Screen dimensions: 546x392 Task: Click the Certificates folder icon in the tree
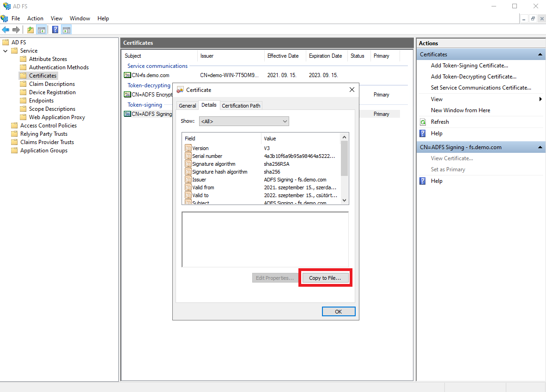click(24, 75)
